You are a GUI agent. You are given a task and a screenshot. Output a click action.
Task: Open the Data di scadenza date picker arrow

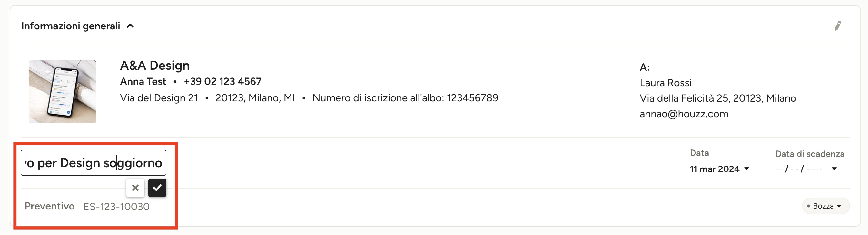pos(834,169)
